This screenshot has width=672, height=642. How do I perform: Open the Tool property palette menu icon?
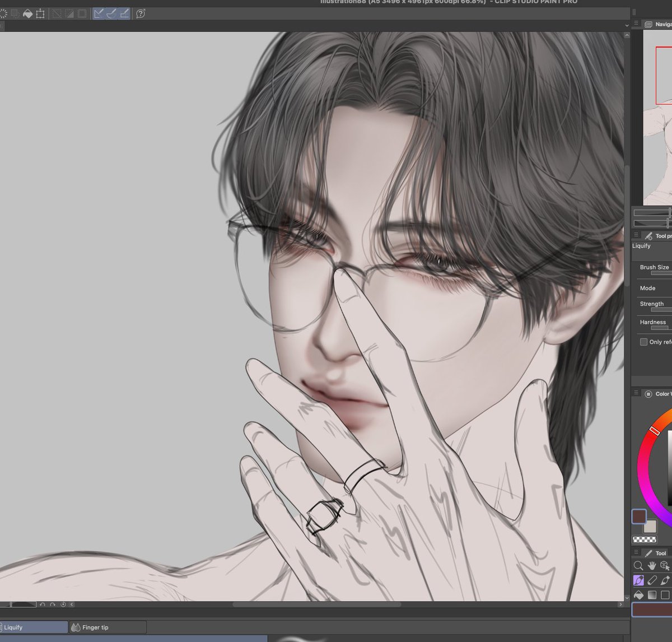[636, 236]
